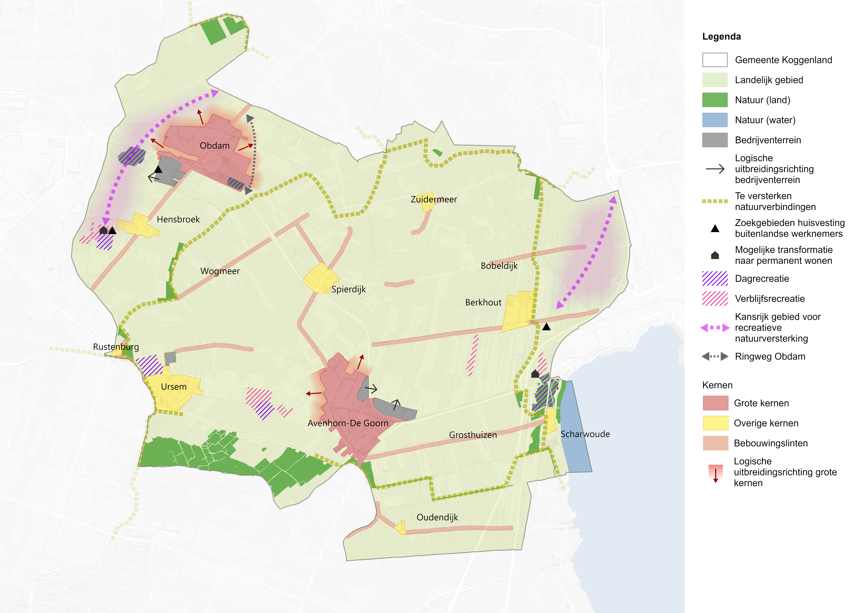Click the house-shaped transformatie icon in legend
868x613 pixels.
pos(715,255)
